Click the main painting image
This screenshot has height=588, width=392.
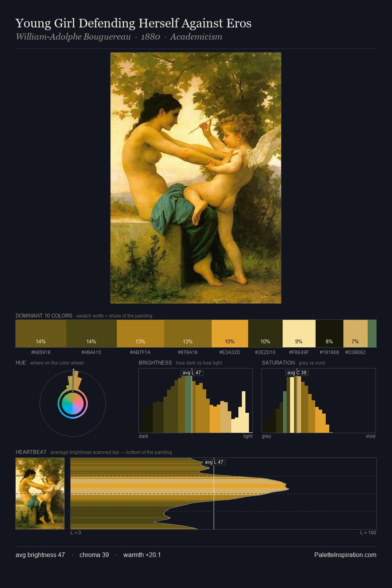[196, 178]
